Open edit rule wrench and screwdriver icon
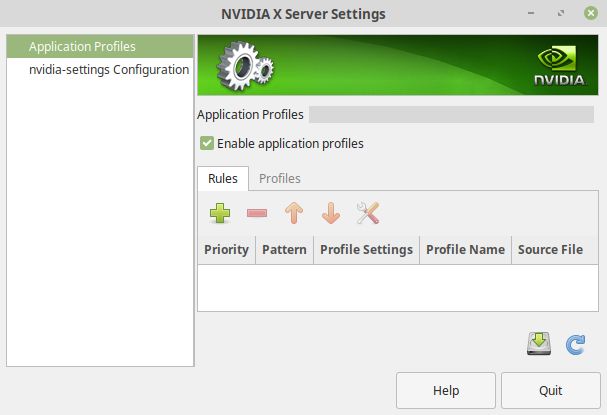Viewport: 607px width, 415px height. (368, 213)
